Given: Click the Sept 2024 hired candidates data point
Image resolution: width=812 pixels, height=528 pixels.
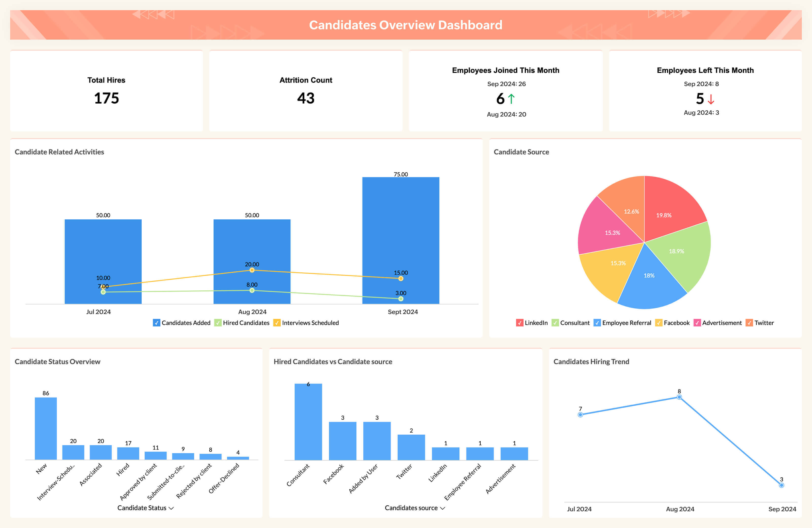Looking at the screenshot, I should 401,299.
